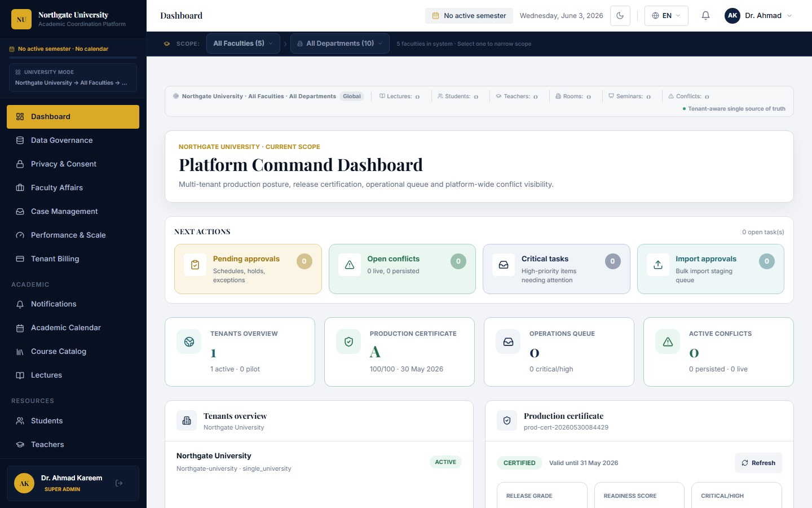Click the Pending approvals clipboard icon
The height and width of the screenshot is (508, 812).
195,265
